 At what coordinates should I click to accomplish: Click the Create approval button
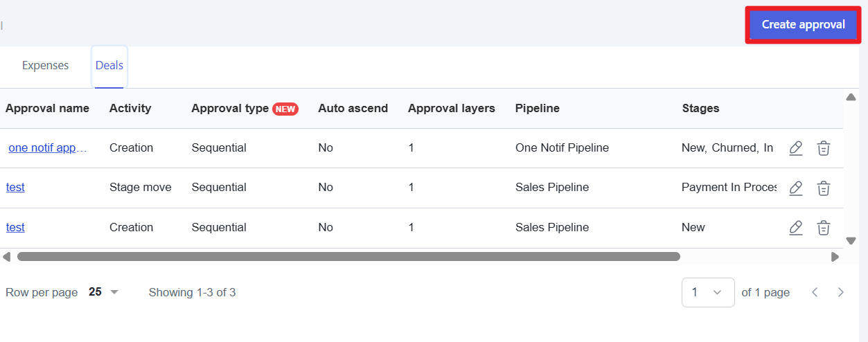click(x=803, y=25)
